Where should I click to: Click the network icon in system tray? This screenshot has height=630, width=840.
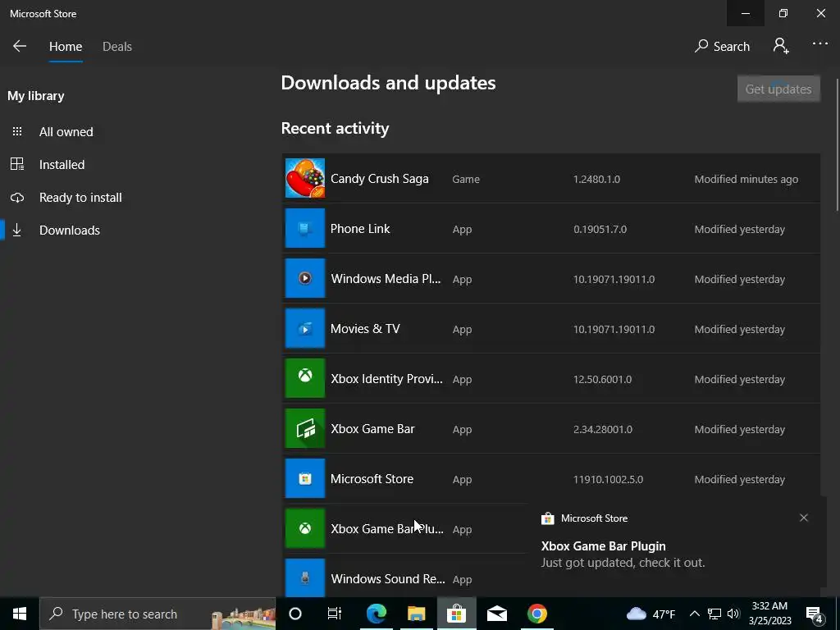point(714,614)
